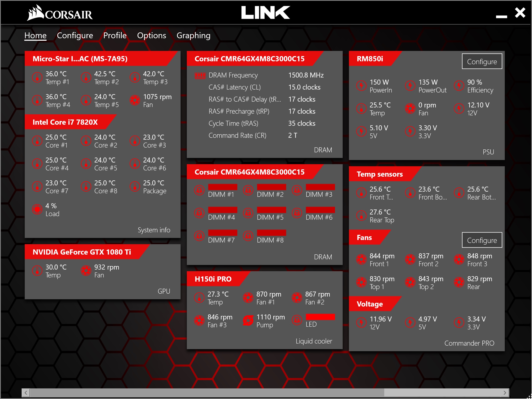Screen dimensions: 532x399
Task: Click the 90% Efficiency icon on RM850i
Action: pos(459,85)
